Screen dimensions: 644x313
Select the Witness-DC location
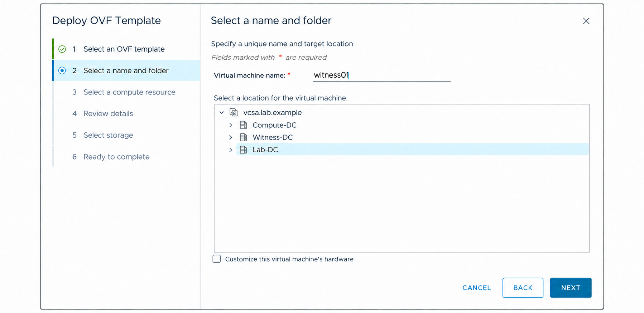(273, 137)
